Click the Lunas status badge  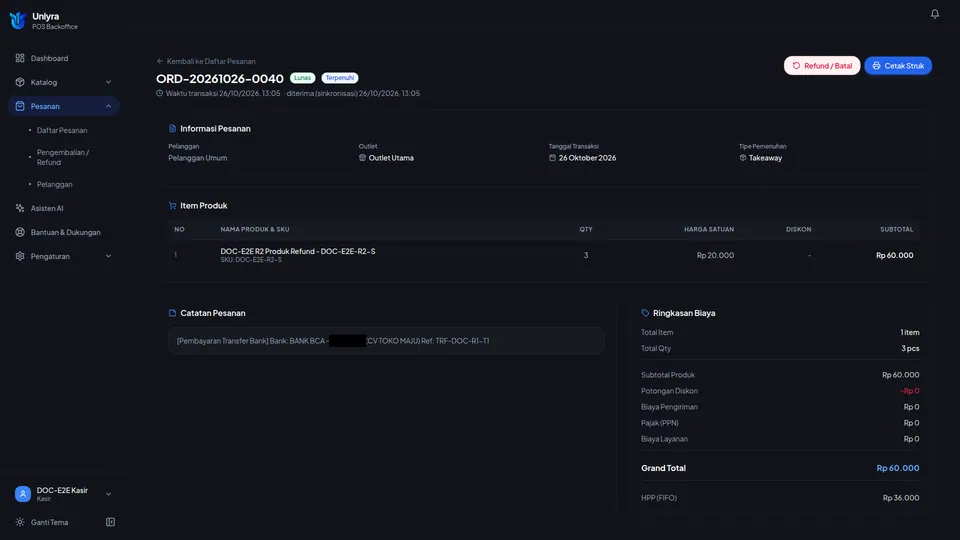pyautogui.click(x=302, y=78)
